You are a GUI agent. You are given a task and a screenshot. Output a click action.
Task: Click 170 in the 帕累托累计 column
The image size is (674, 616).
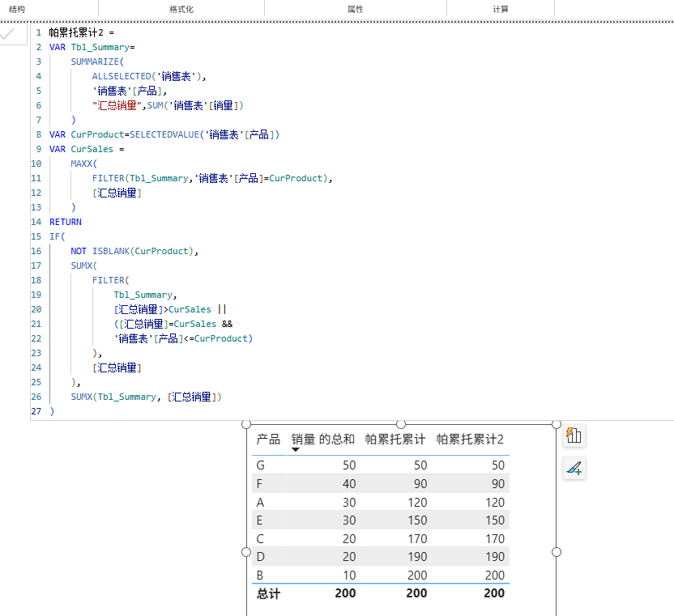[x=417, y=538]
